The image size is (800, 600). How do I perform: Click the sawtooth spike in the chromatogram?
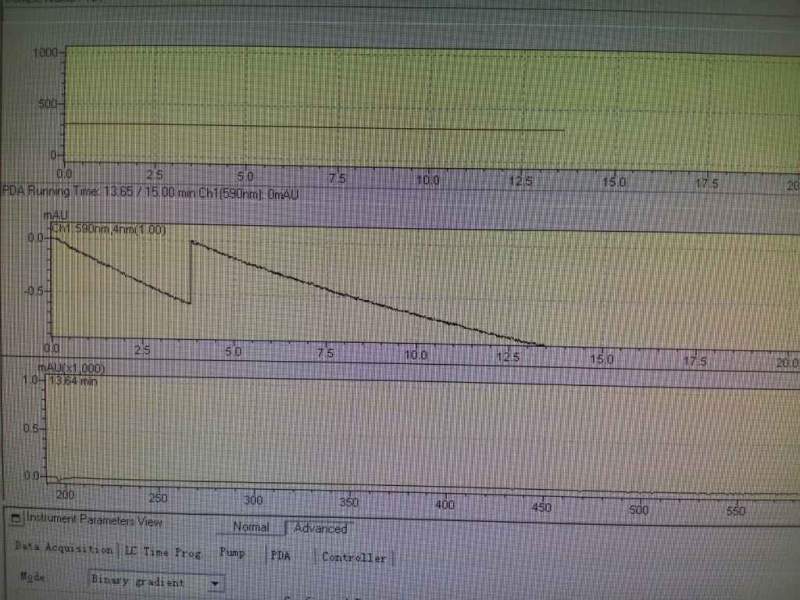[191, 272]
